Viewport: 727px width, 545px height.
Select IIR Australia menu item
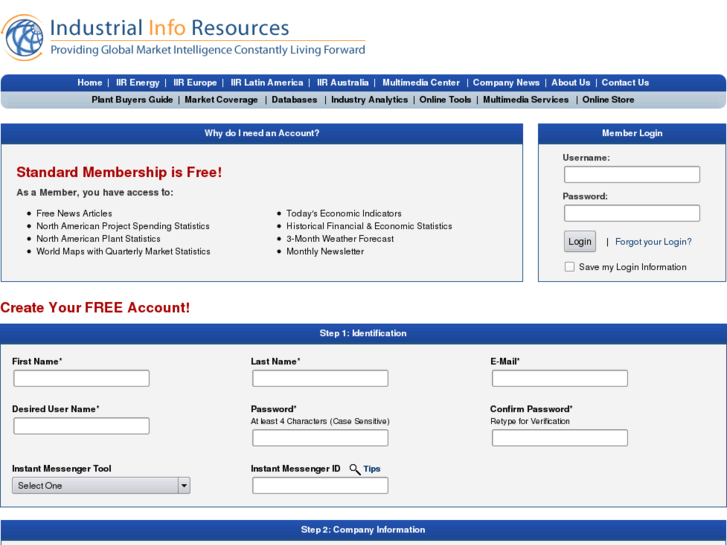click(x=343, y=83)
